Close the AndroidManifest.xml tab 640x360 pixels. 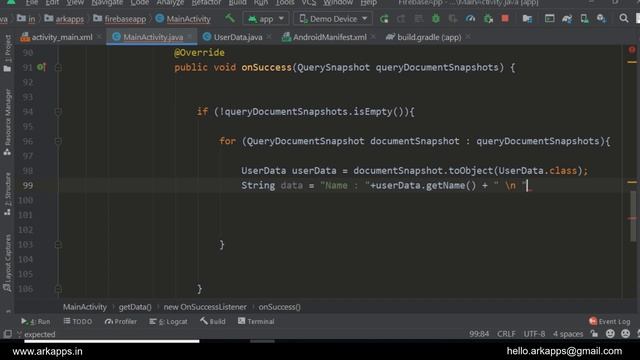pyautogui.click(x=373, y=37)
